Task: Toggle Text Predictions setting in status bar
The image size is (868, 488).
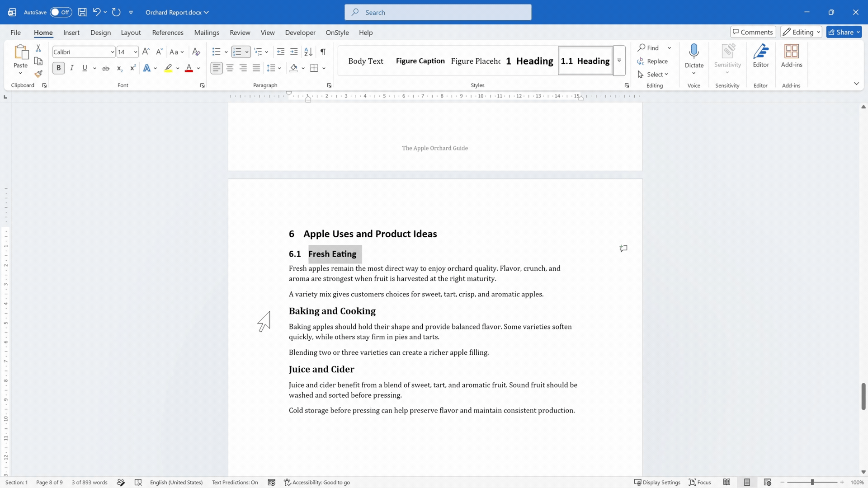Action: click(235, 482)
